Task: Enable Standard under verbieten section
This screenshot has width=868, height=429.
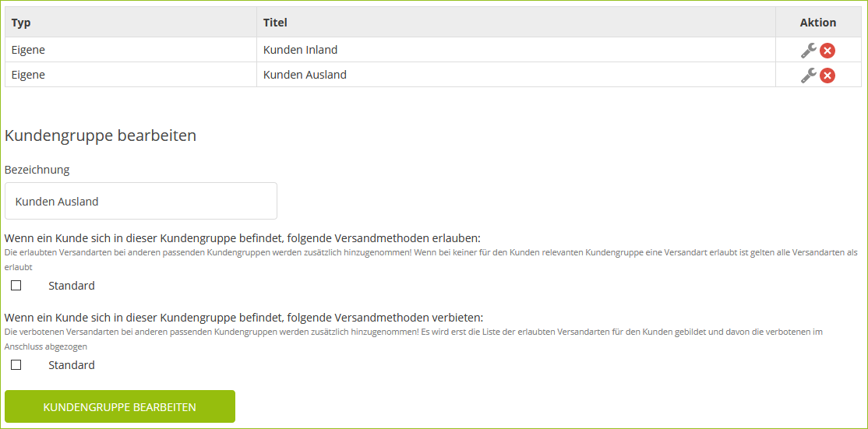Action: [16, 365]
